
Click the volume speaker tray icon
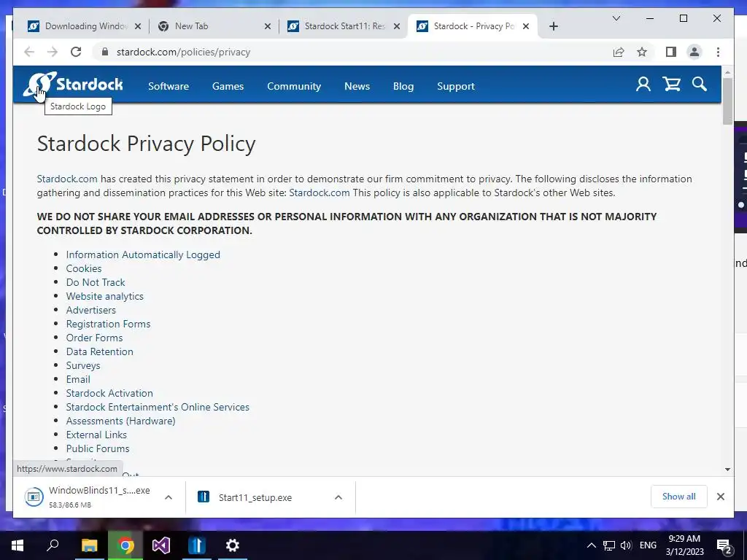point(625,545)
